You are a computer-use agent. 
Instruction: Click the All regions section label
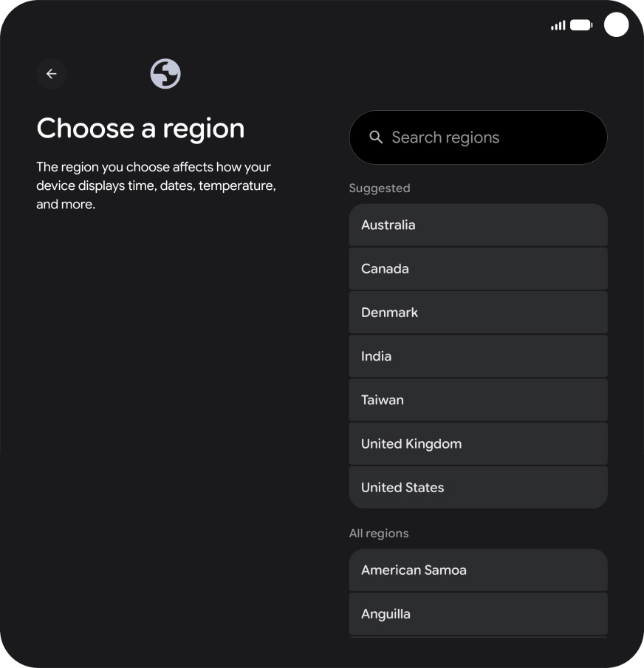pyautogui.click(x=379, y=533)
